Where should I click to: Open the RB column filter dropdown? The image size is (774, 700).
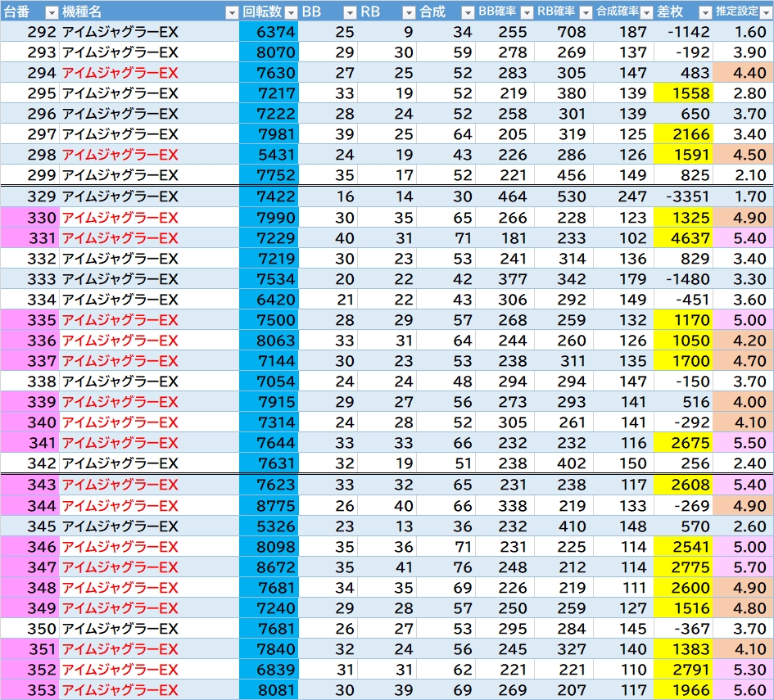(409, 12)
